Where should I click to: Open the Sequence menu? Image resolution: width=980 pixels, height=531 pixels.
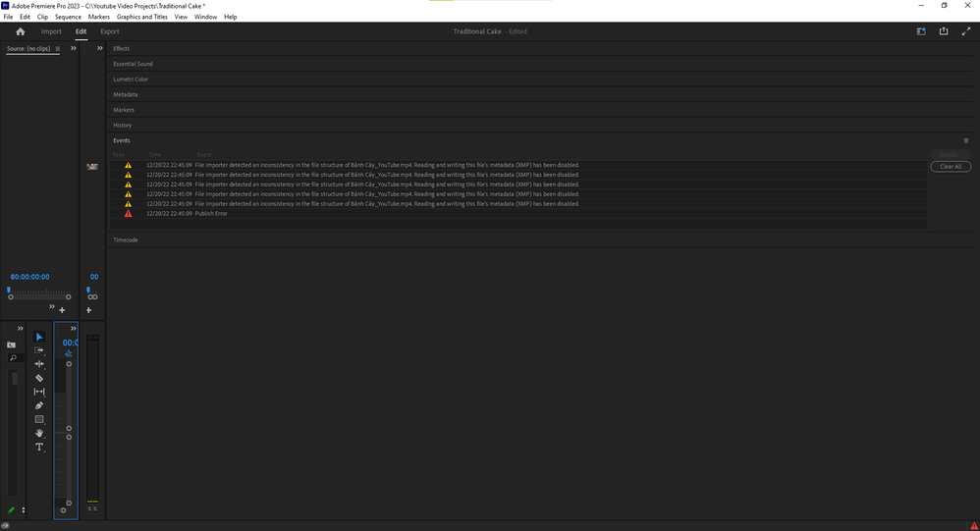click(68, 17)
